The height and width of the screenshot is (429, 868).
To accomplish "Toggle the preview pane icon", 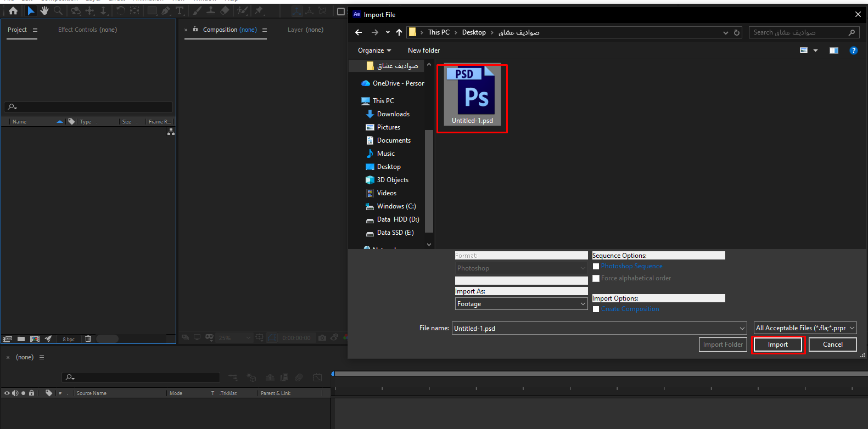I will 834,50.
